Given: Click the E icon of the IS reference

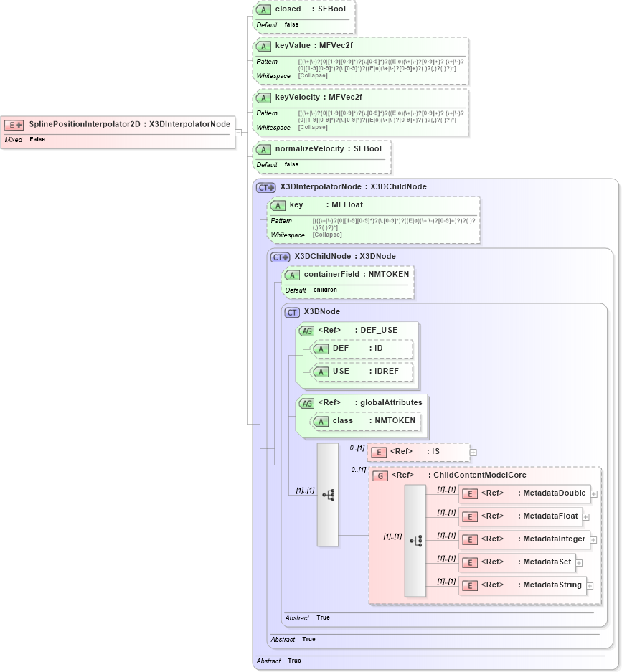Looking at the screenshot, I should [x=379, y=452].
